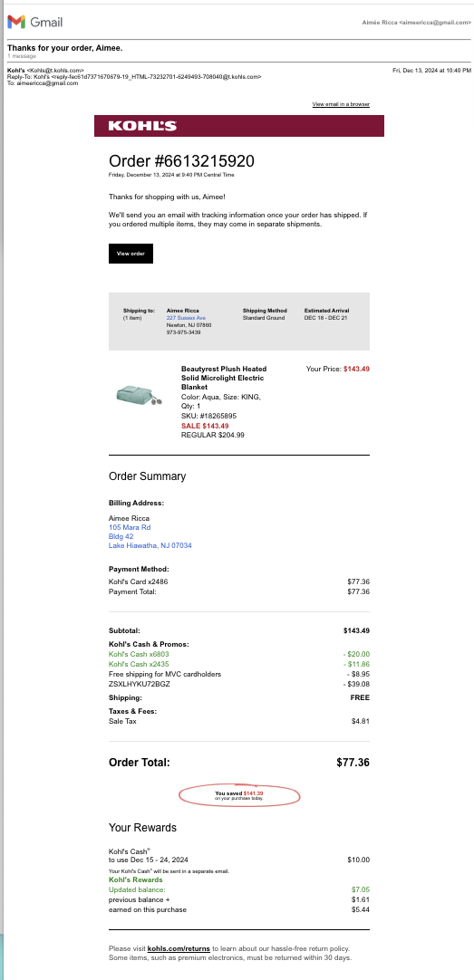The width and height of the screenshot is (474, 980).
Task: Click the Order #6613215920 heading
Action: [x=181, y=161]
